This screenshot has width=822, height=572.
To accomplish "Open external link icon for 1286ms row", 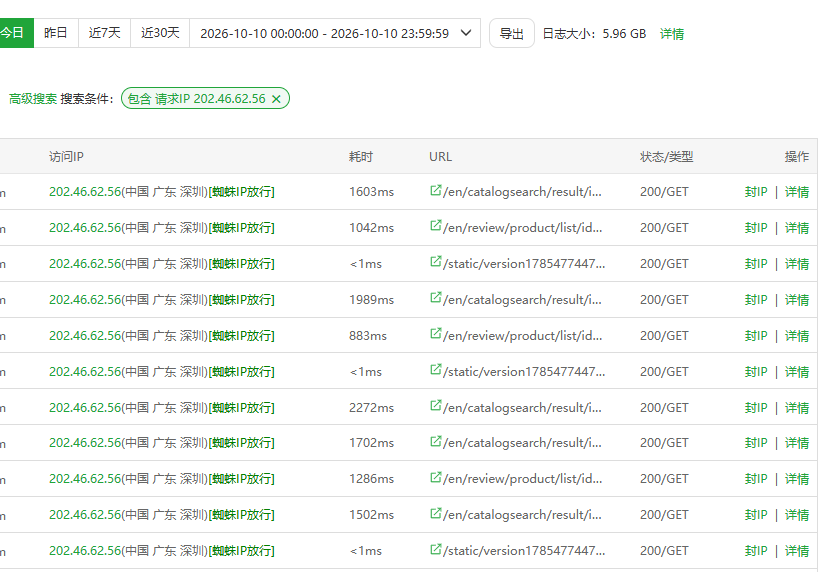I will click(x=435, y=478).
